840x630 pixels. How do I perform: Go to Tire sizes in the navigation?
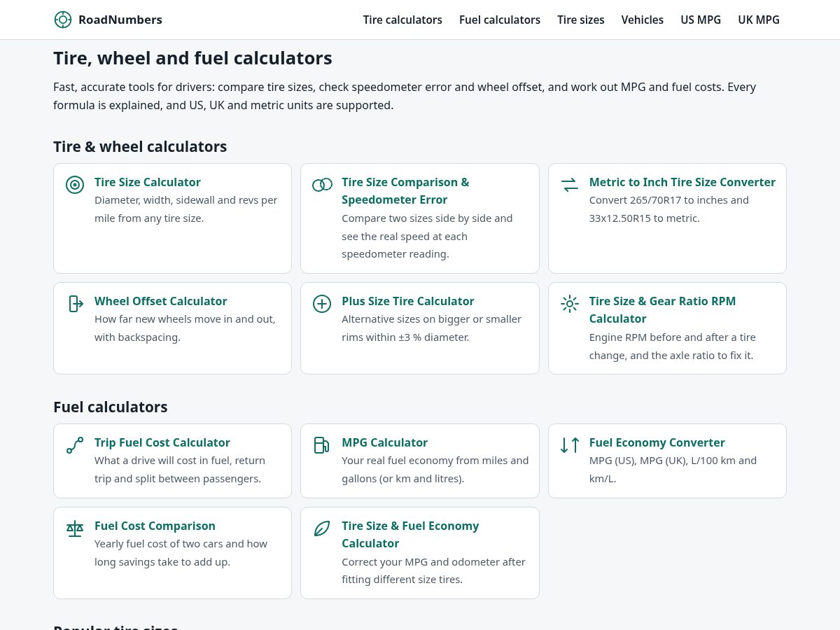point(581,20)
